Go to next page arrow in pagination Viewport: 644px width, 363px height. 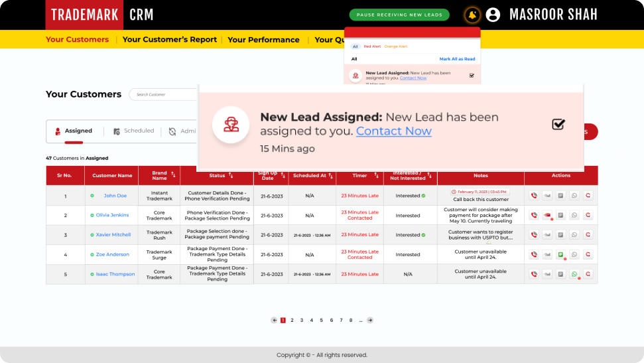[x=370, y=320]
